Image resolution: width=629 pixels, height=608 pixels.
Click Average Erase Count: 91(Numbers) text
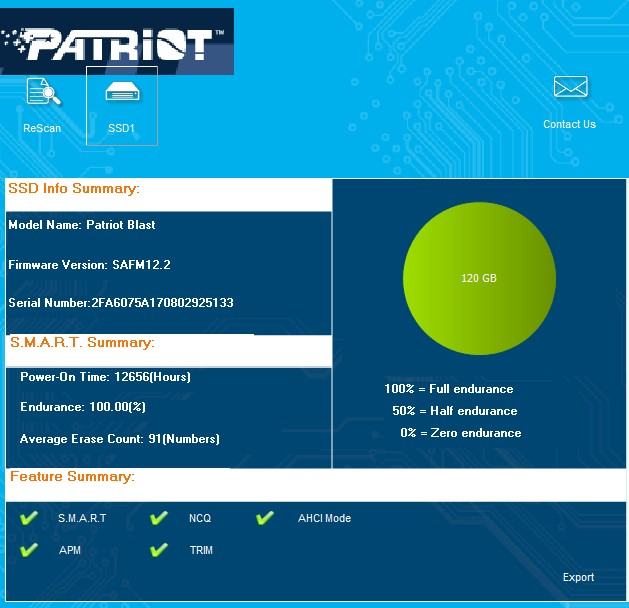(120, 439)
